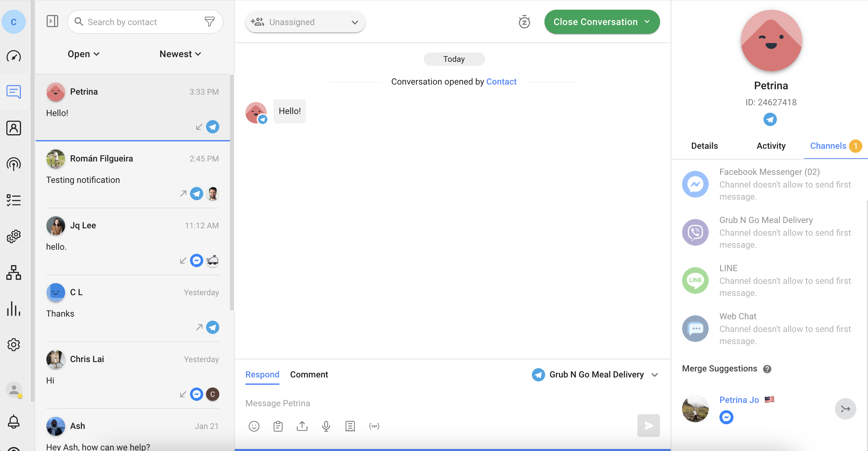The image size is (868, 451).
Task: Toggle the sidebar collapse icon
Action: [x=52, y=21]
